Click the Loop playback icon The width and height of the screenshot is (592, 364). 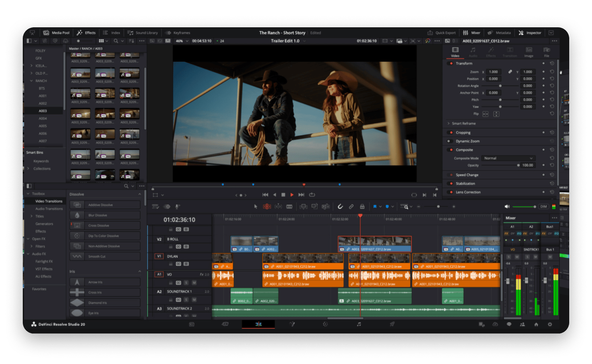pyautogui.click(x=312, y=195)
